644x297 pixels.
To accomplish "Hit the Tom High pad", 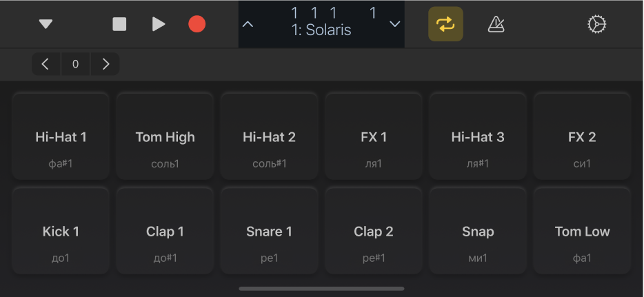I will (x=165, y=136).
